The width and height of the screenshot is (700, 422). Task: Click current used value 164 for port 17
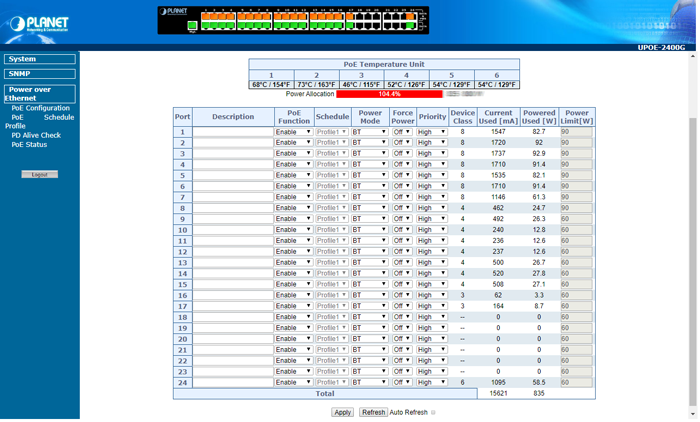coord(498,306)
